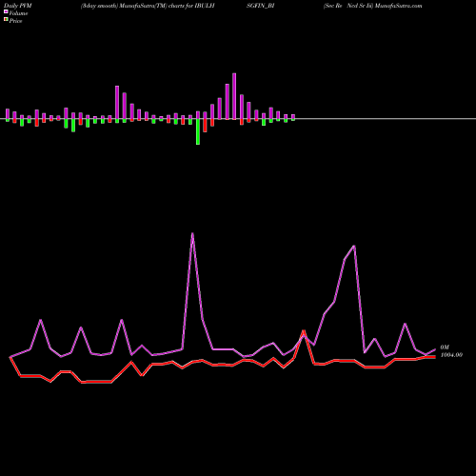This screenshot has height=476, width=476.
Task: Select the 'Volume' legend label
Action: click(18, 13)
